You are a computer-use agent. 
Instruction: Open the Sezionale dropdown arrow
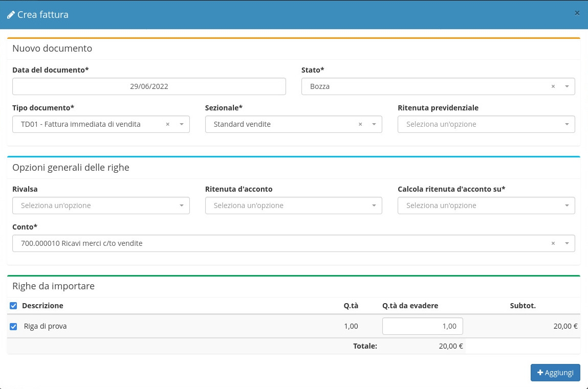point(374,124)
